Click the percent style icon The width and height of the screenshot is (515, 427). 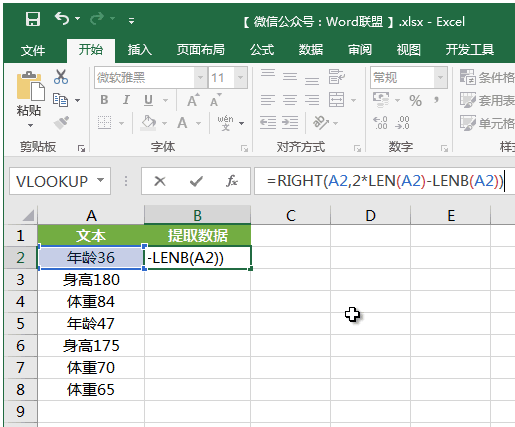point(415,100)
